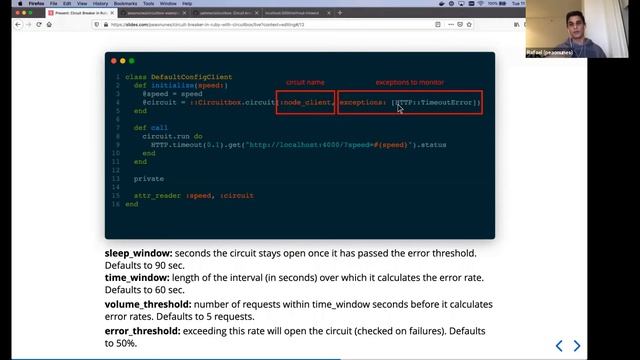Open the Firefox application menu
Image resolution: width=640 pixels, height=360 pixels.
pos(36,3)
